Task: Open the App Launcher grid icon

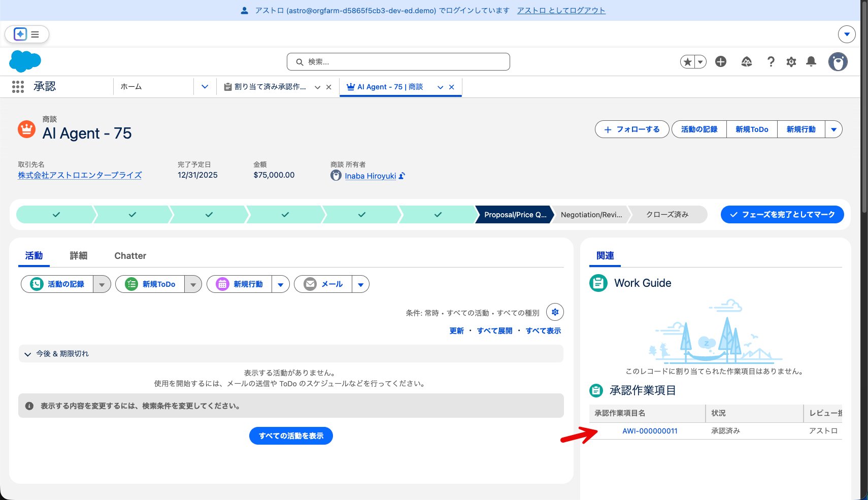Action: 18,87
